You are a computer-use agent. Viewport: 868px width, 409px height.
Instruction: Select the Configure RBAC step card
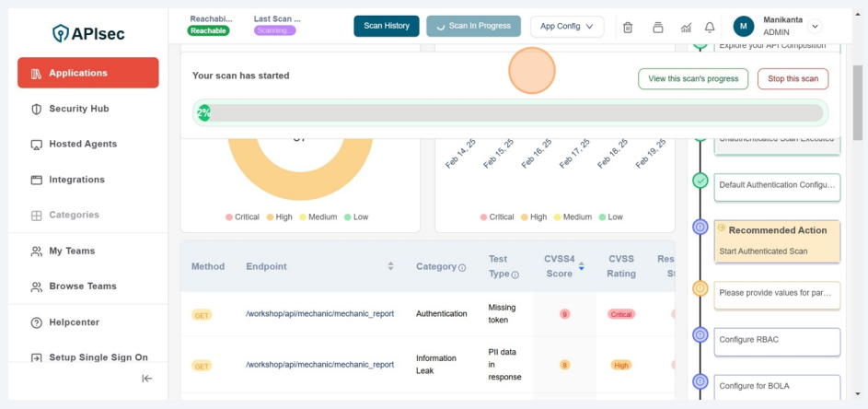[x=777, y=341]
